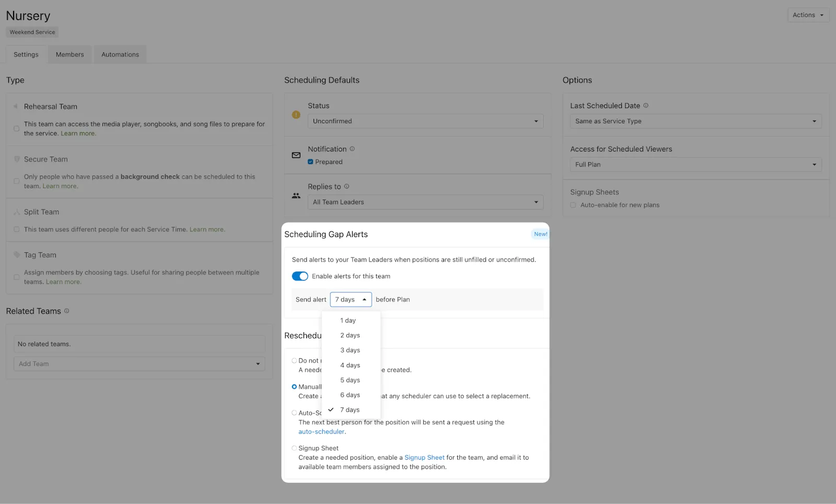Open the Add Team selector field
Viewport: 836px width, 504px height.
pos(139,364)
